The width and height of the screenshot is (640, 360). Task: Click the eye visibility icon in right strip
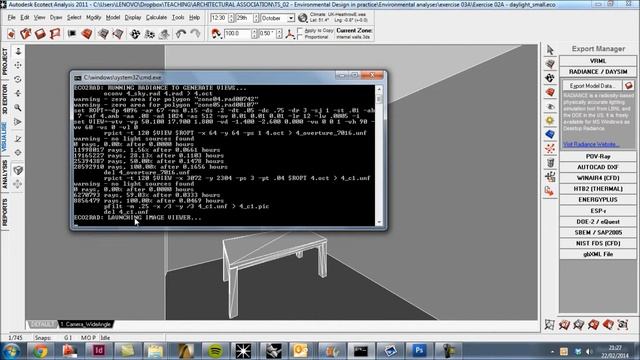coord(550,107)
